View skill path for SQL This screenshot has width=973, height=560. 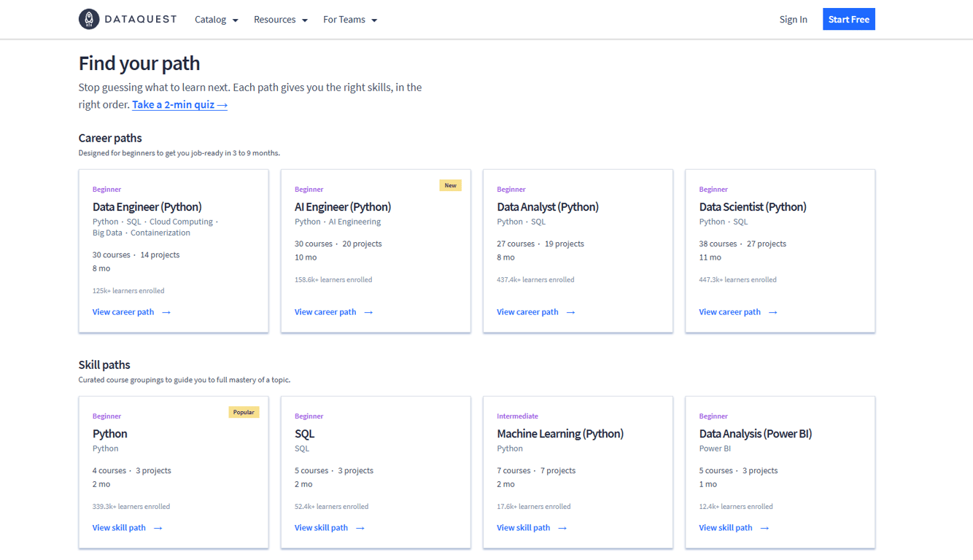click(x=329, y=528)
